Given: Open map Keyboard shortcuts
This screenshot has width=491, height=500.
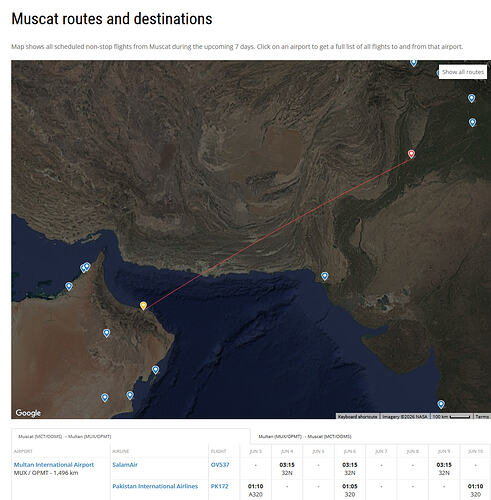Looking at the screenshot, I should pos(357,416).
